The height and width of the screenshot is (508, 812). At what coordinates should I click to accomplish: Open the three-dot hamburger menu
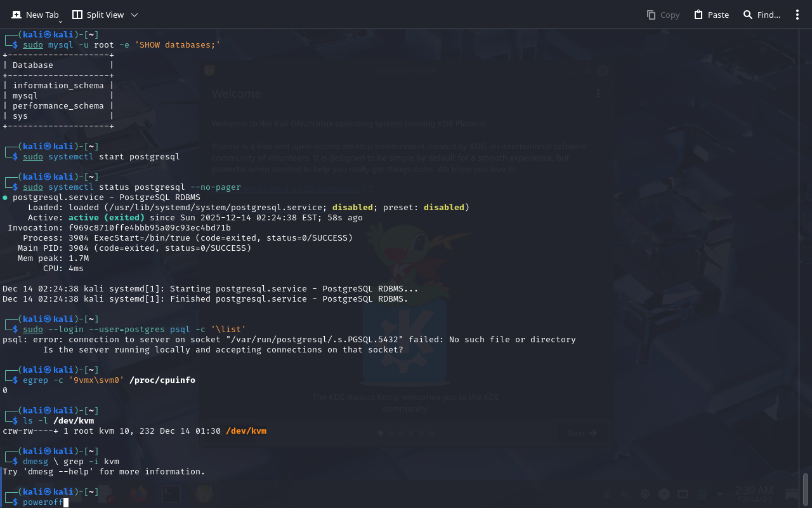(797, 15)
